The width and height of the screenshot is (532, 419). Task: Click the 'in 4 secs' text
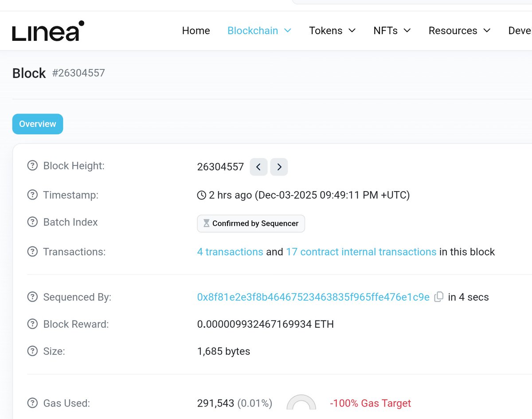pyautogui.click(x=469, y=297)
